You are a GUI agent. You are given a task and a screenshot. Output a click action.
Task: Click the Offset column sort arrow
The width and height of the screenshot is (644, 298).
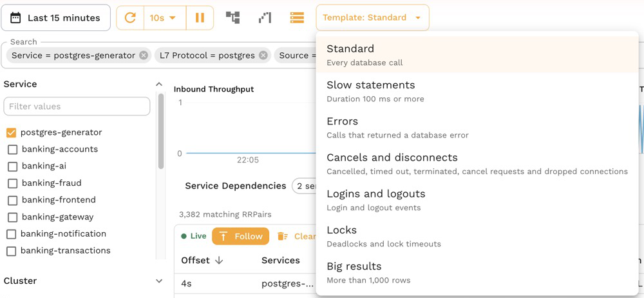point(220,261)
